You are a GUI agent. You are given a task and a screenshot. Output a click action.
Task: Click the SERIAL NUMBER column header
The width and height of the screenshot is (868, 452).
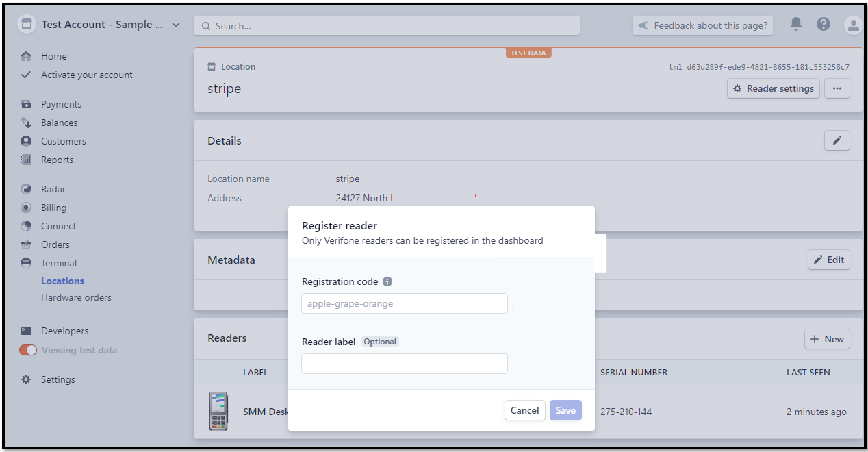point(634,373)
